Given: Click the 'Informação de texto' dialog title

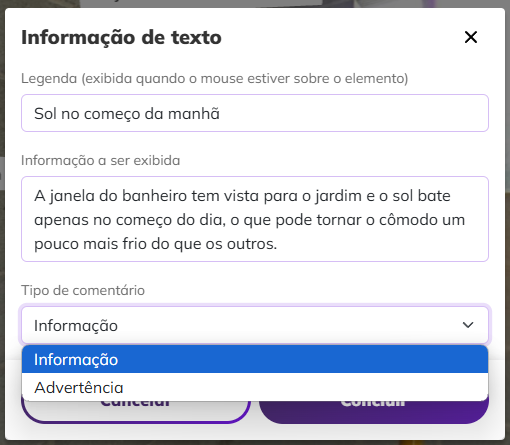Looking at the screenshot, I should click(121, 37).
